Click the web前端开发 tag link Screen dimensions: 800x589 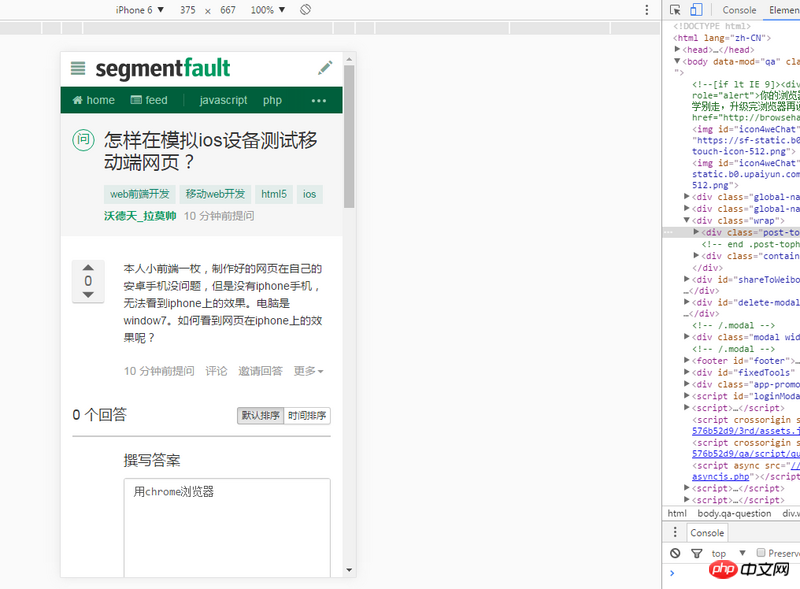coord(140,194)
